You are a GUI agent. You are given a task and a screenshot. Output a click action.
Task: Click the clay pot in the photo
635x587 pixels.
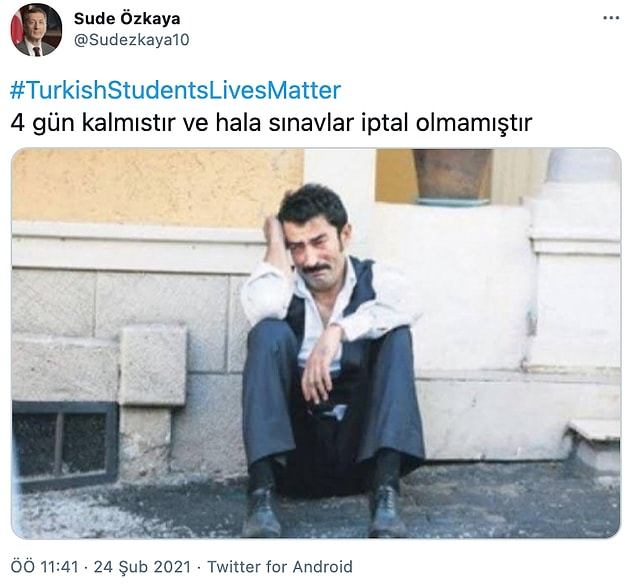point(452,175)
